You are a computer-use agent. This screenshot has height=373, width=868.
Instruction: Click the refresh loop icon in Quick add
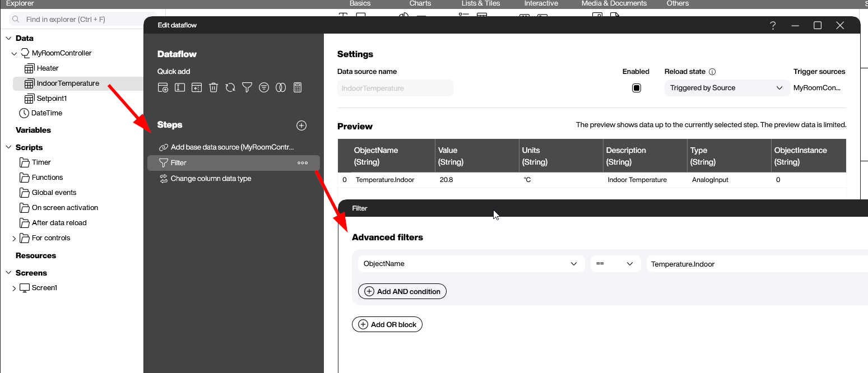pyautogui.click(x=230, y=87)
